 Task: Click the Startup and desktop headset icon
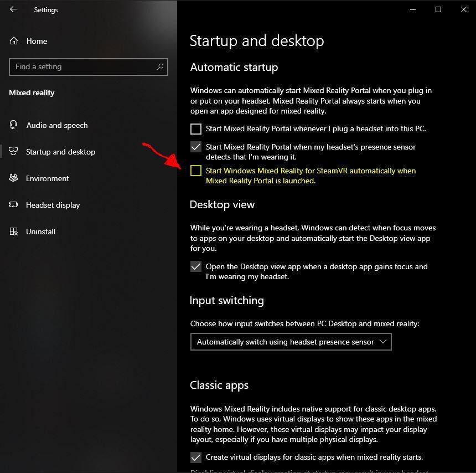pos(13,151)
